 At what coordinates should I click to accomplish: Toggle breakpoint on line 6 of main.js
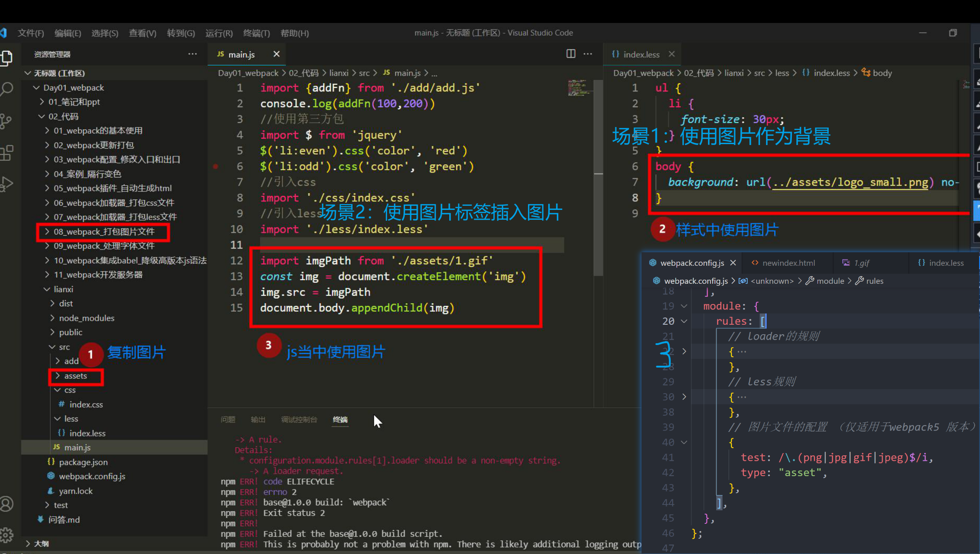216,167
